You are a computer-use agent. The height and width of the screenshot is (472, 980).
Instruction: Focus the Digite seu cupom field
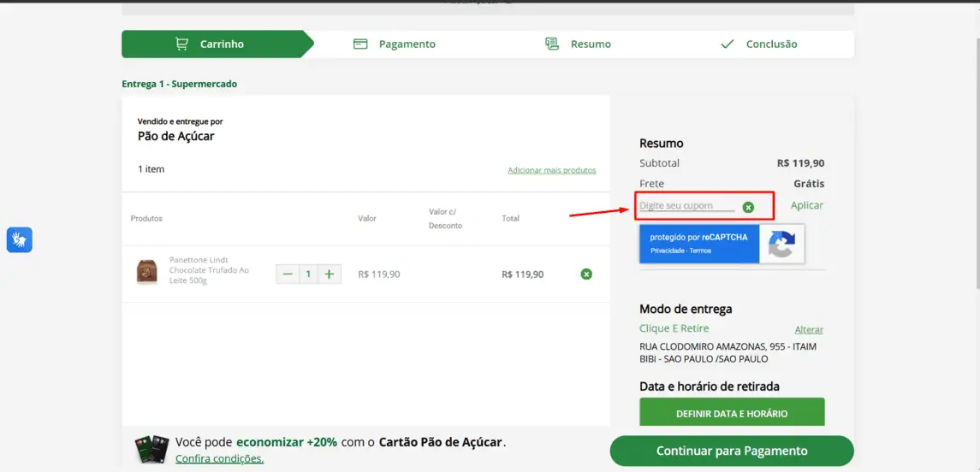pyautogui.click(x=687, y=205)
